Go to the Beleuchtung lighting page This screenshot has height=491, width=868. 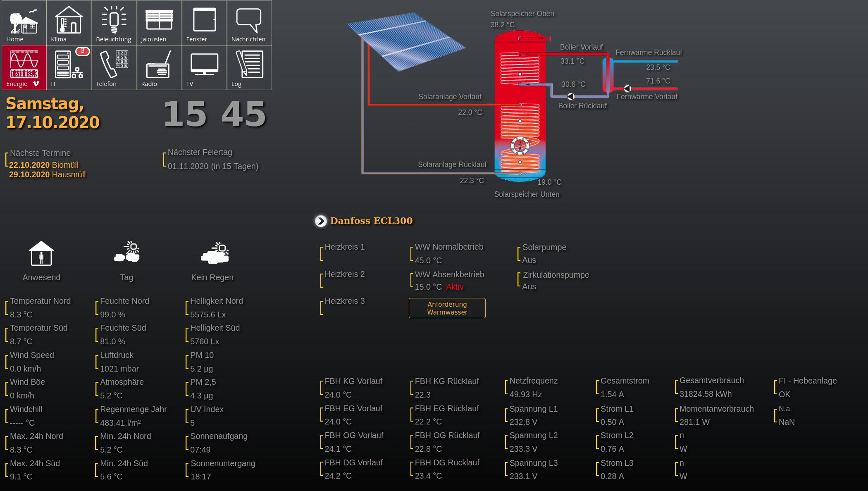point(114,23)
